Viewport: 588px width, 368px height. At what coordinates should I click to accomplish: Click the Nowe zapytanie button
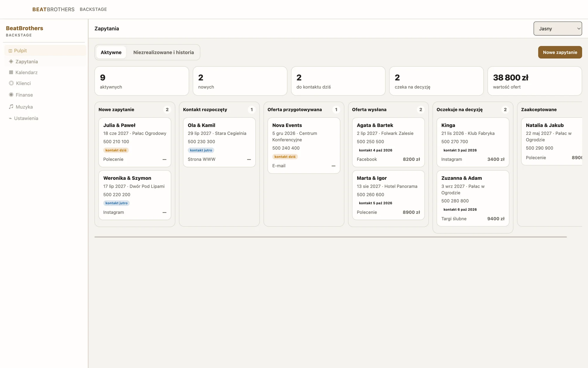[560, 52]
